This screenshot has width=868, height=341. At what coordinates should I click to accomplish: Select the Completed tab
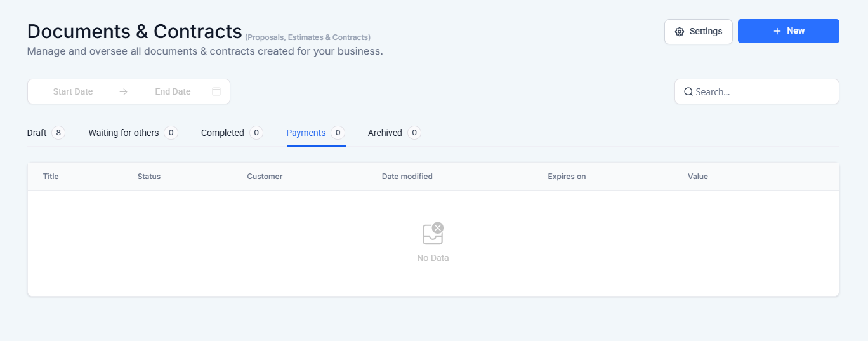click(x=223, y=133)
